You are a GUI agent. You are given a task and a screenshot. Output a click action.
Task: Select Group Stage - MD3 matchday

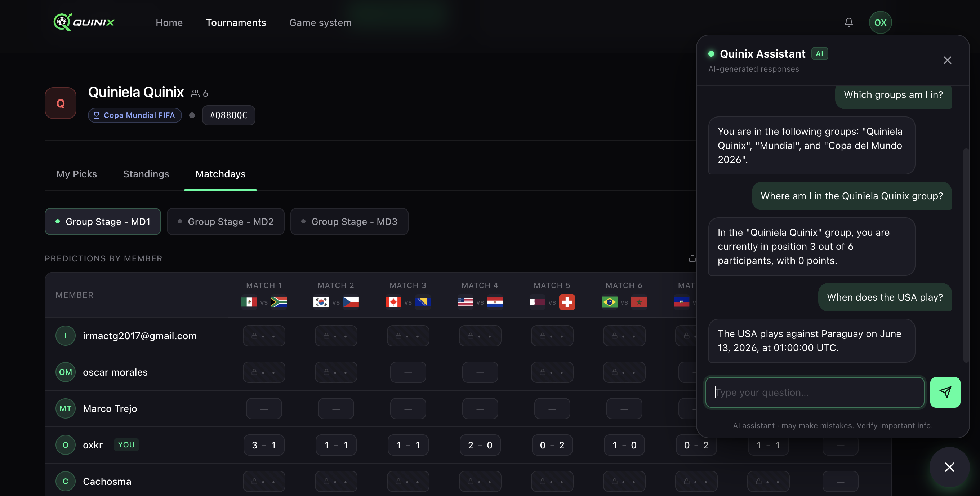349,221
